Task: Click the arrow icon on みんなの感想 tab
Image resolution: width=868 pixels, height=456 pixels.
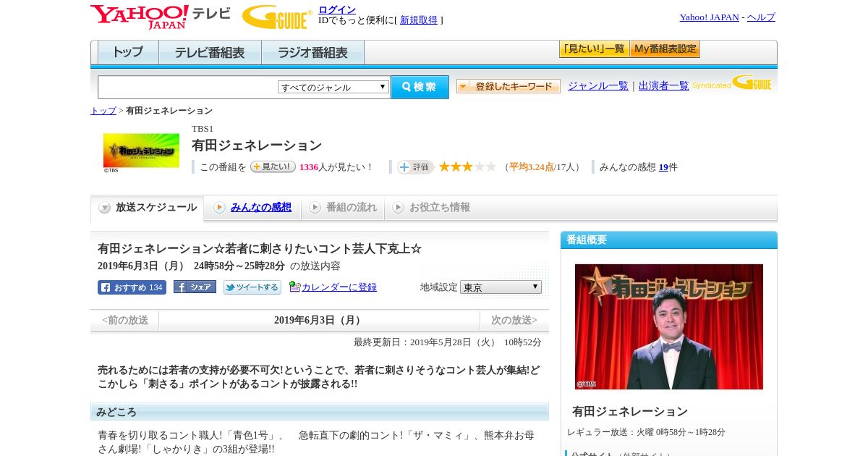Action: pos(219,208)
